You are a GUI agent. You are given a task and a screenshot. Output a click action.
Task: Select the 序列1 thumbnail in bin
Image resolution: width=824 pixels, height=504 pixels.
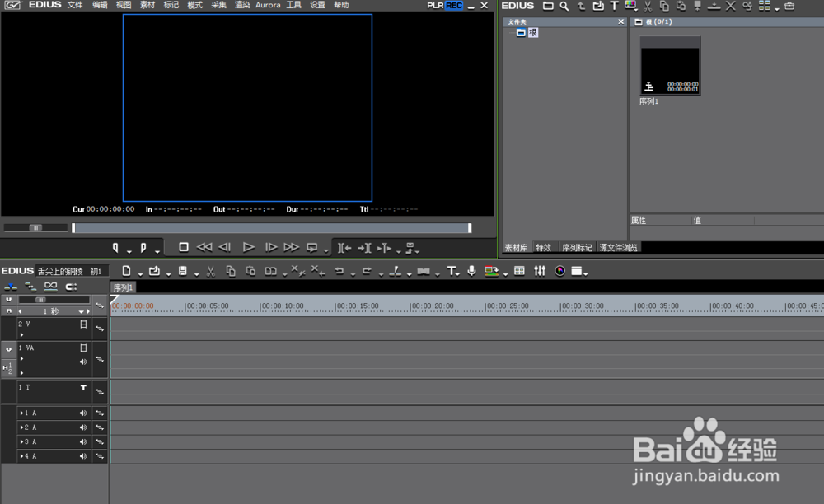[x=670, y=66]
